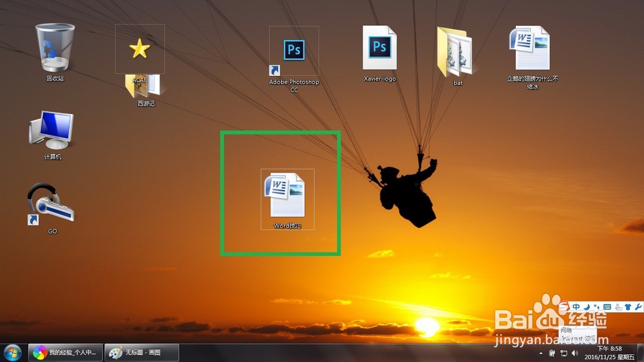644x362 pixels.
Task: Open the soft keyboard on IME bar
Action: click(x=607, y=307)
